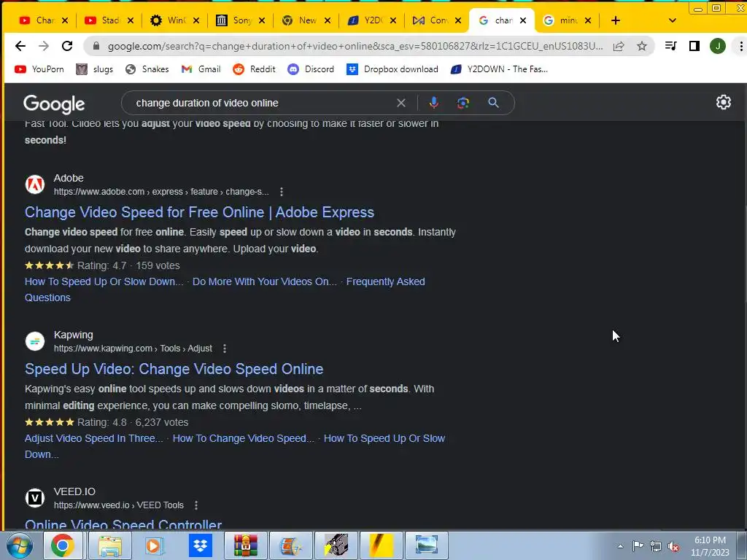
Task: Go back to the previous page
Action: pos(20,46)
